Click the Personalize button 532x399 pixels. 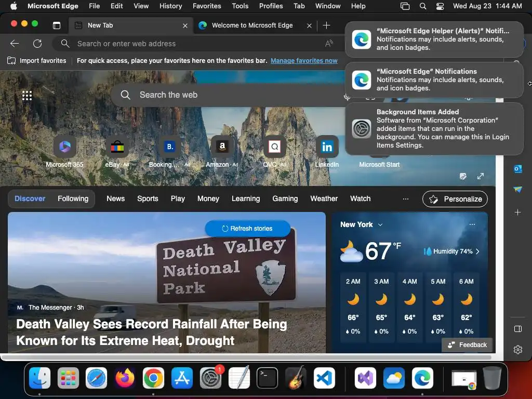click(x=455, y=199)
